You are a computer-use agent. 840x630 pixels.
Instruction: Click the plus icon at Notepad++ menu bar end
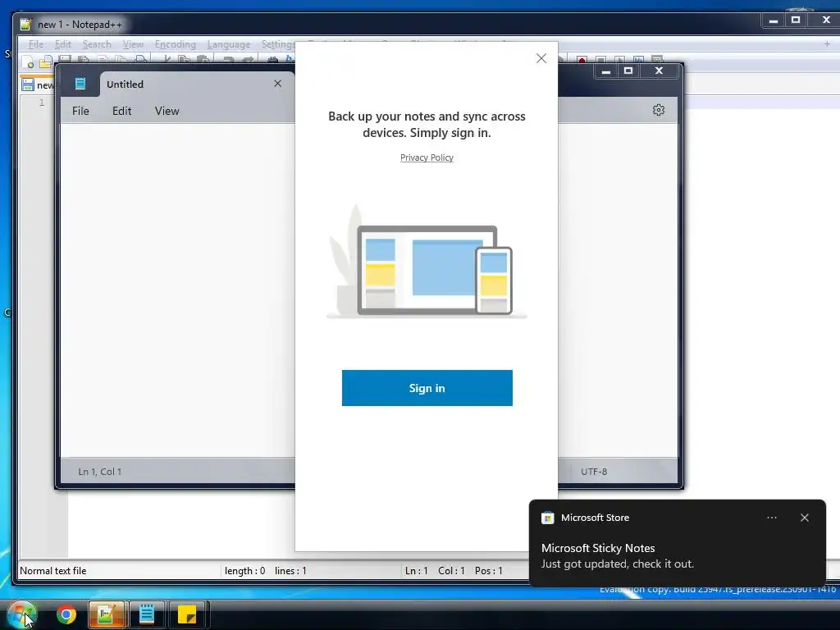pyautogui.click(x=827, y=44)
